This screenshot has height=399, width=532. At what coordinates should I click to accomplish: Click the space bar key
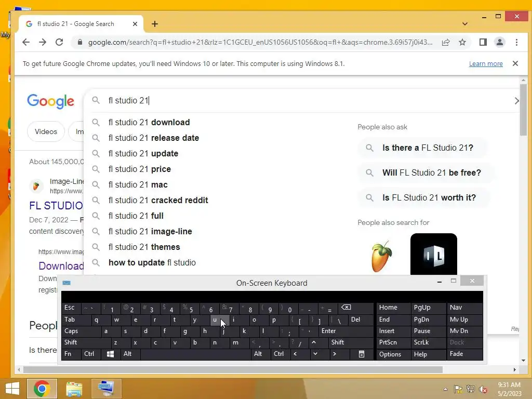tap(195, 354)
